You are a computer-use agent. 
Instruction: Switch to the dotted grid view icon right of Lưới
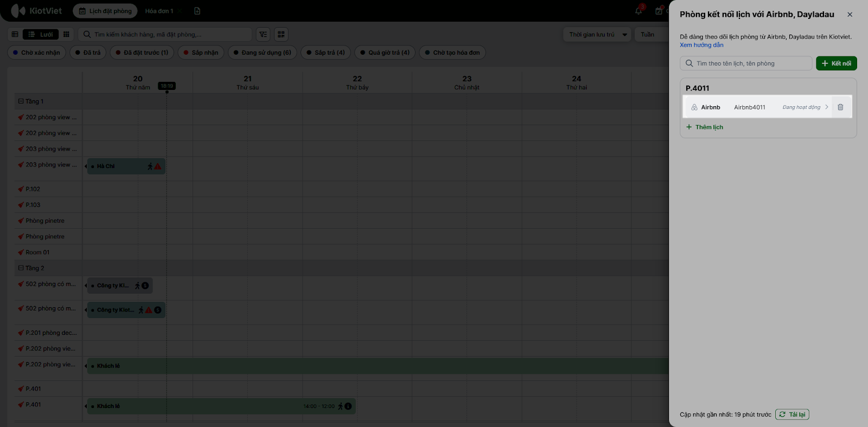[x=66, y=34]
